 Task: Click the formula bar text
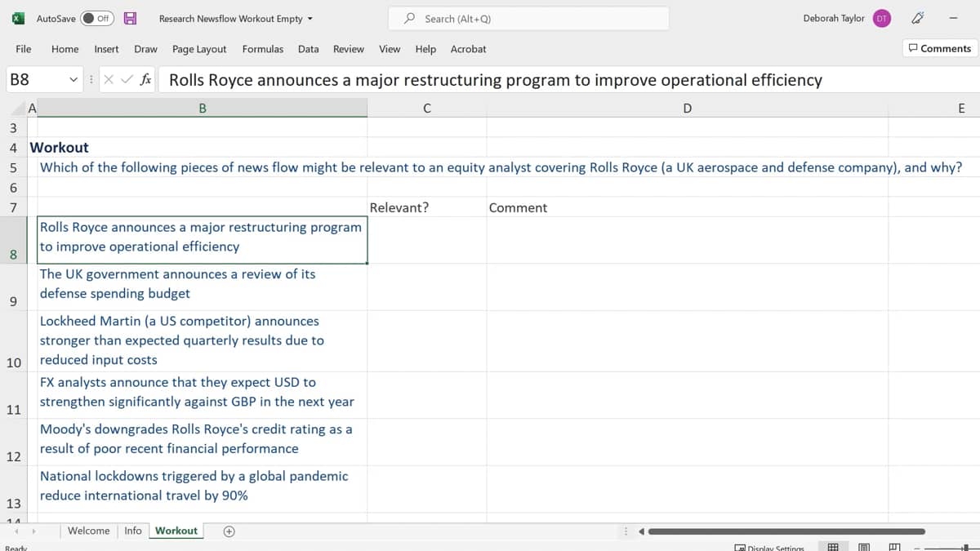[495, 80]
